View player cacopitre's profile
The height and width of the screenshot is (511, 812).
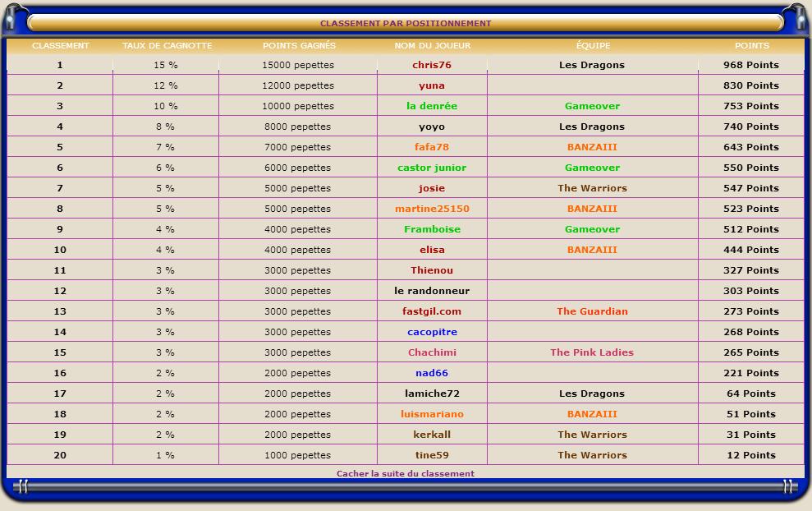pyautogui.click(x=431, y=332)
